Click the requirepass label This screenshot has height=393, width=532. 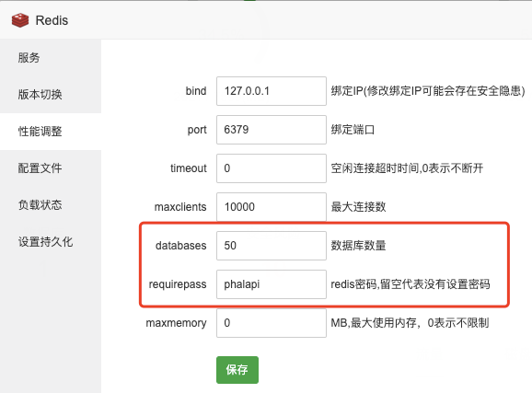(178, 284)
